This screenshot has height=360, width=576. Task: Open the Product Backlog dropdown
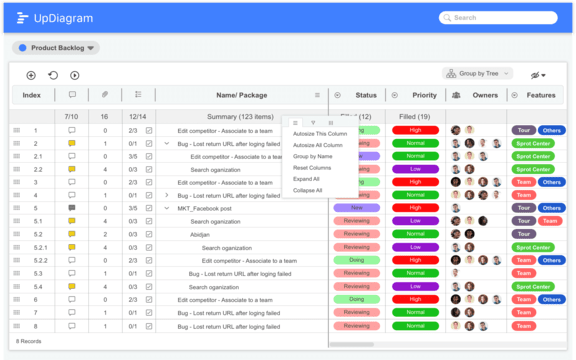(56, 48)
